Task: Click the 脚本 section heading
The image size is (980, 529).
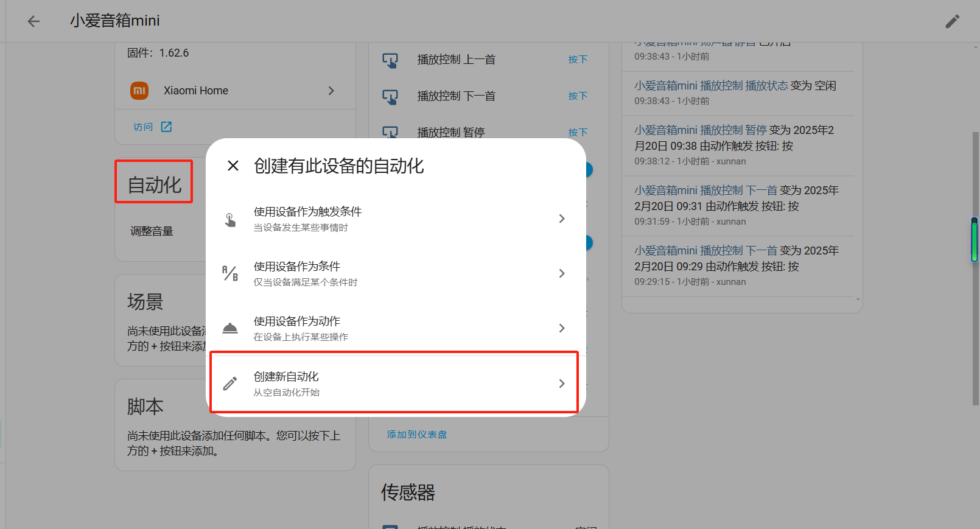Action: pyautogui.click(x=145, y=407)
